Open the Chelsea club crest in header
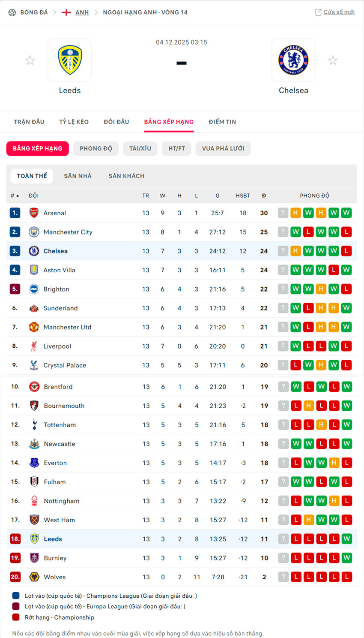Viewport: 364px width, 638px height. point(293,60)
